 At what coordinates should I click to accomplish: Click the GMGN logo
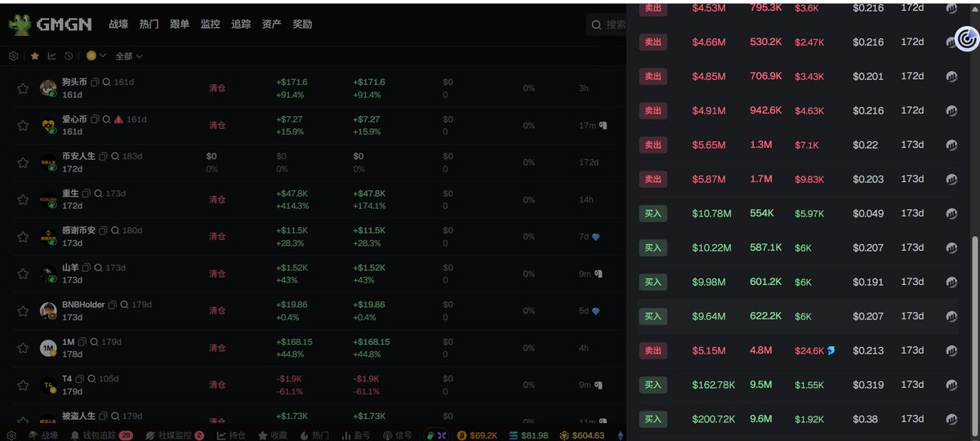point(50,24)
